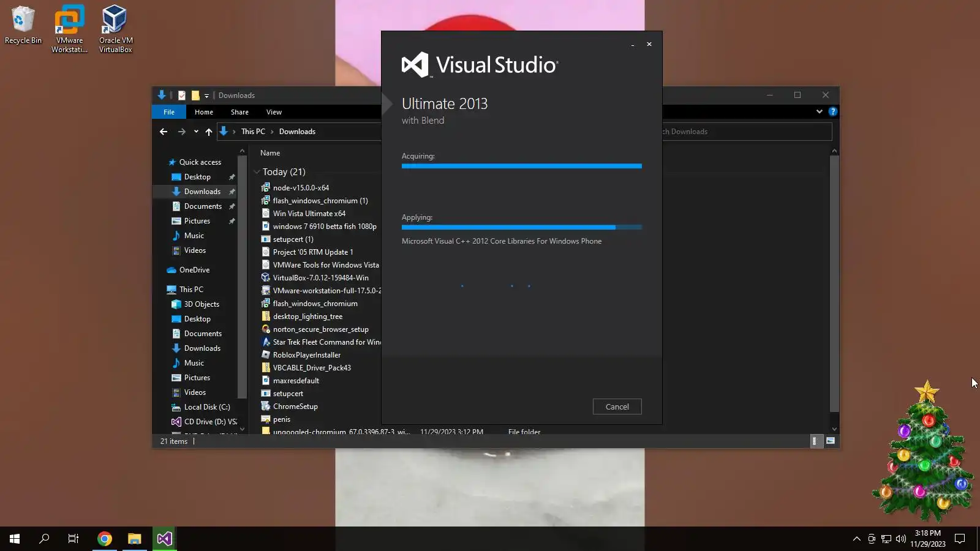Open pinned Downloads under Quick access

coord(202,192)
